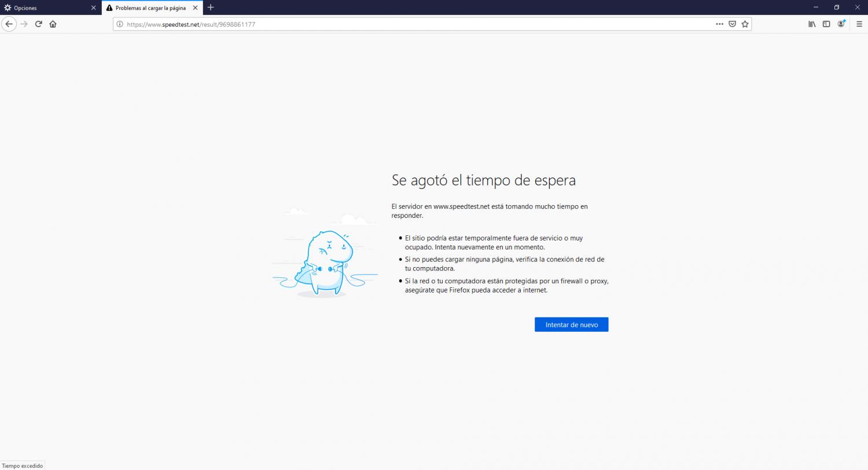Bookmark this page with the star
Viewport: 868px width, 470px height.
(x=745, y=24)
